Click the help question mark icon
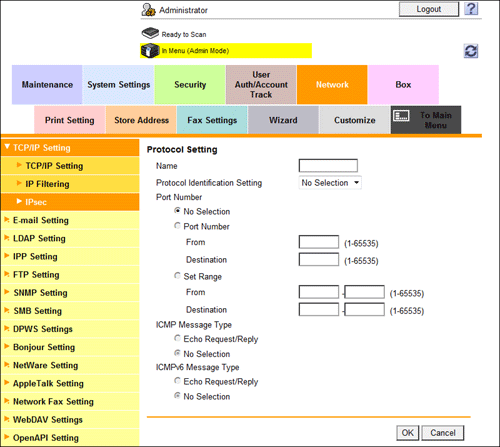The image size is (500, 447). 471,9
